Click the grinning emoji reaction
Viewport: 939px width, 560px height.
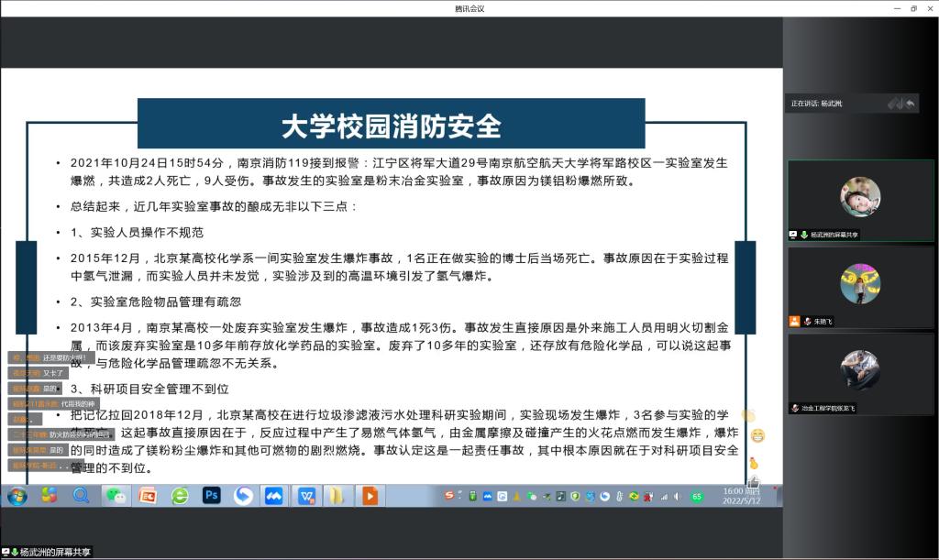click(757, 436)
